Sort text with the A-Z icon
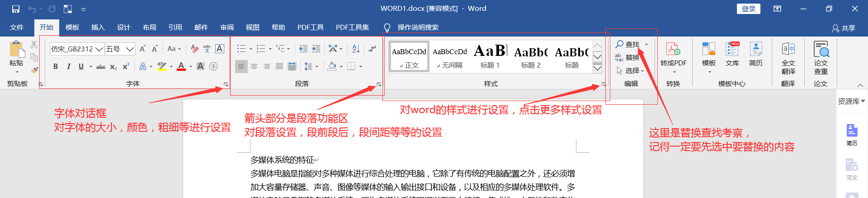Viewport: 868px width, 198px height. [356, 49]
